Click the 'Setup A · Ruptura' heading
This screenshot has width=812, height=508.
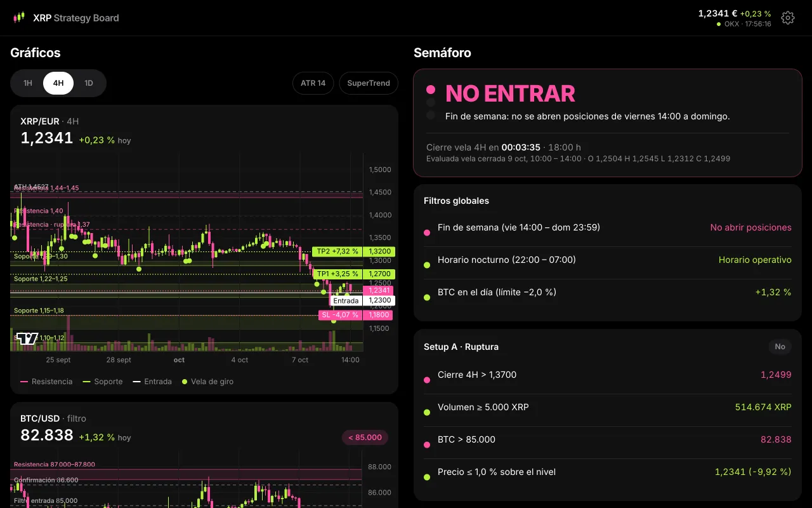461,347
